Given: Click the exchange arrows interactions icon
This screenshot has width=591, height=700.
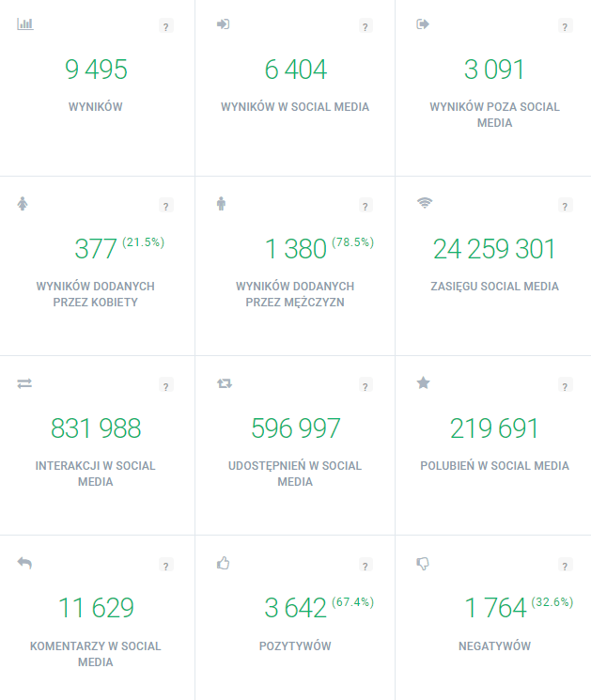Looking at the screenshot, I should coord(24,383).
